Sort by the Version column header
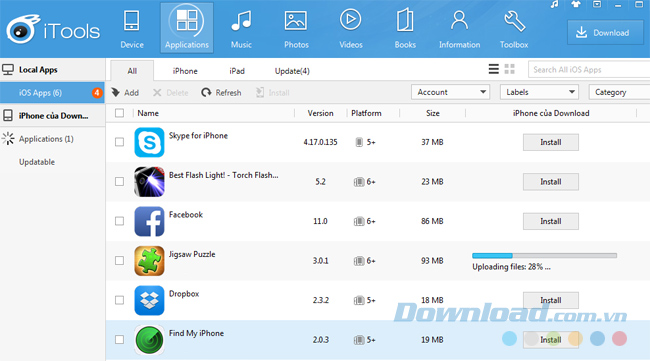Image resolution: width=650 pixels, height=361 pixels. click(x=320, y=113)
